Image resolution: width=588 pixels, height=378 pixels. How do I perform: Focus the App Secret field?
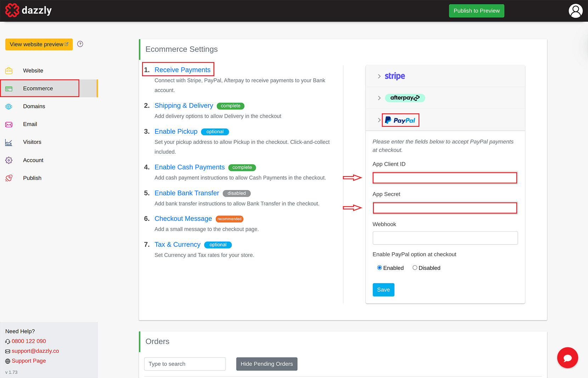coord(445,208)
